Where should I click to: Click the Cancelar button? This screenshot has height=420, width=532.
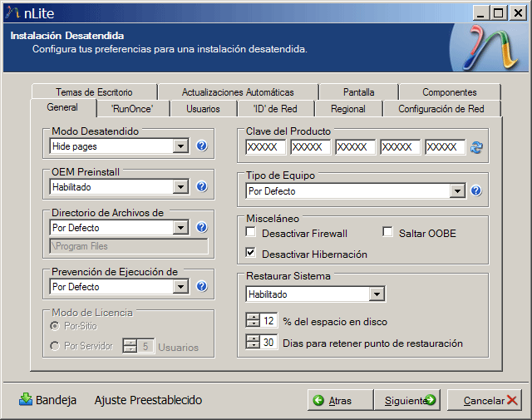pos(484,400)
